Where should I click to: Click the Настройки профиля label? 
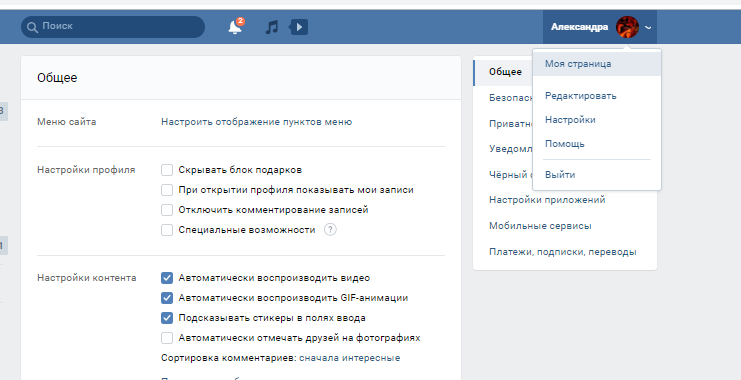click(86, 170)
